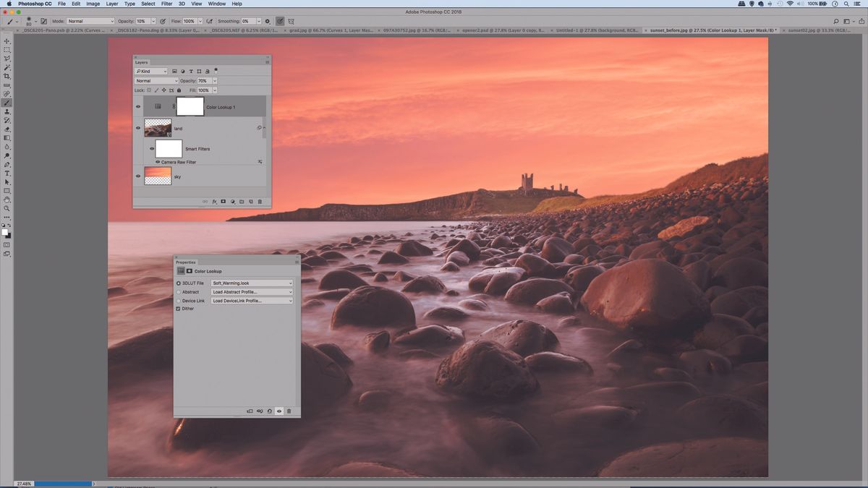Select the Zoom tool in the toolbar
Screen dimensions: 868x488
click(7, 208)
